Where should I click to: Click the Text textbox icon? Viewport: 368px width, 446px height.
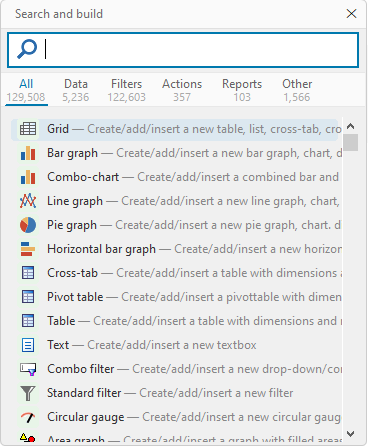(28, 345)
